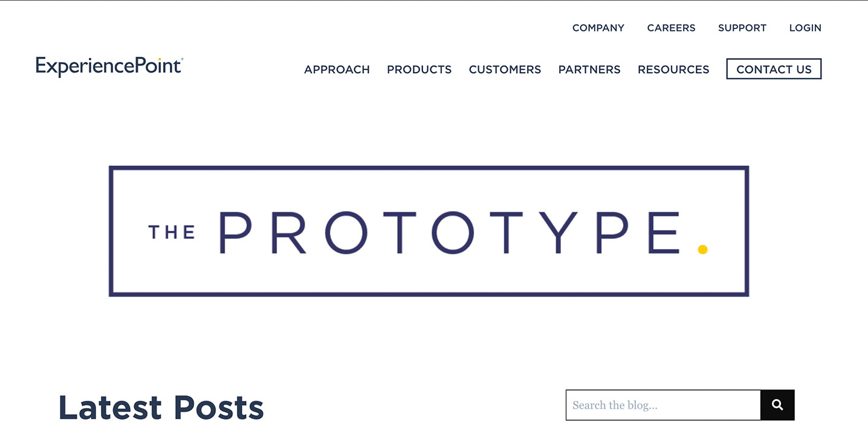Open the Company menu item

[598, 28]
